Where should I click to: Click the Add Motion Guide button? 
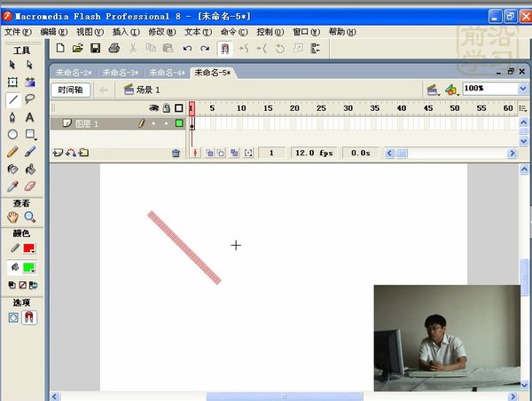(71, 153)
